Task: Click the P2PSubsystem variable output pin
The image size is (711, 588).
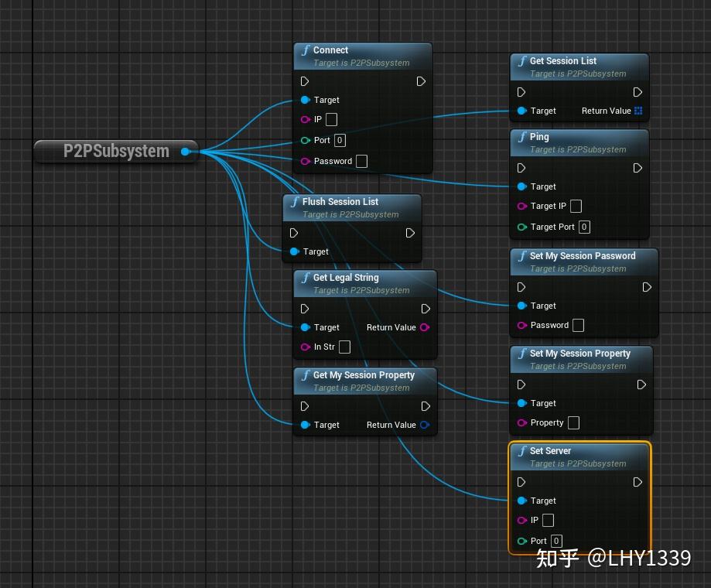Action: tap(184, 151)
